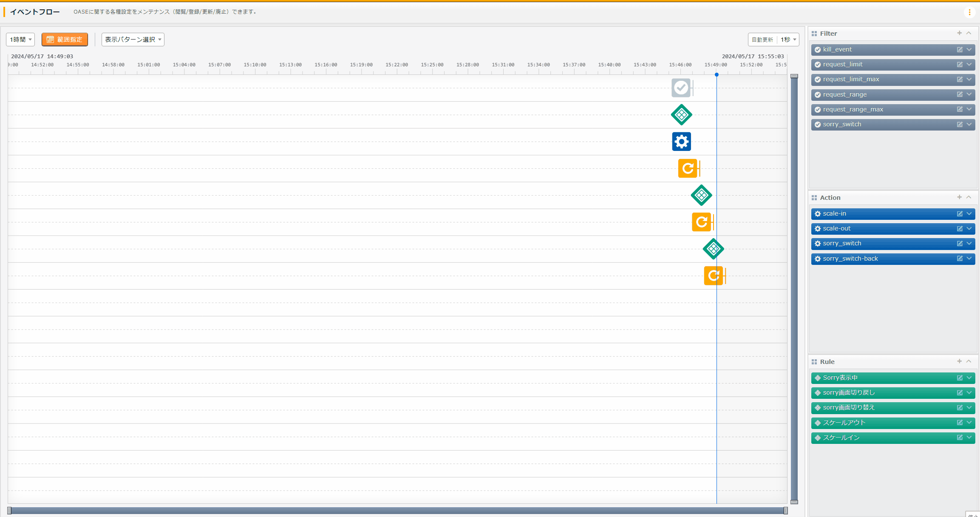Click edit icon for kill_event filter
Screen dimensions: 980x517
[960, 50]
